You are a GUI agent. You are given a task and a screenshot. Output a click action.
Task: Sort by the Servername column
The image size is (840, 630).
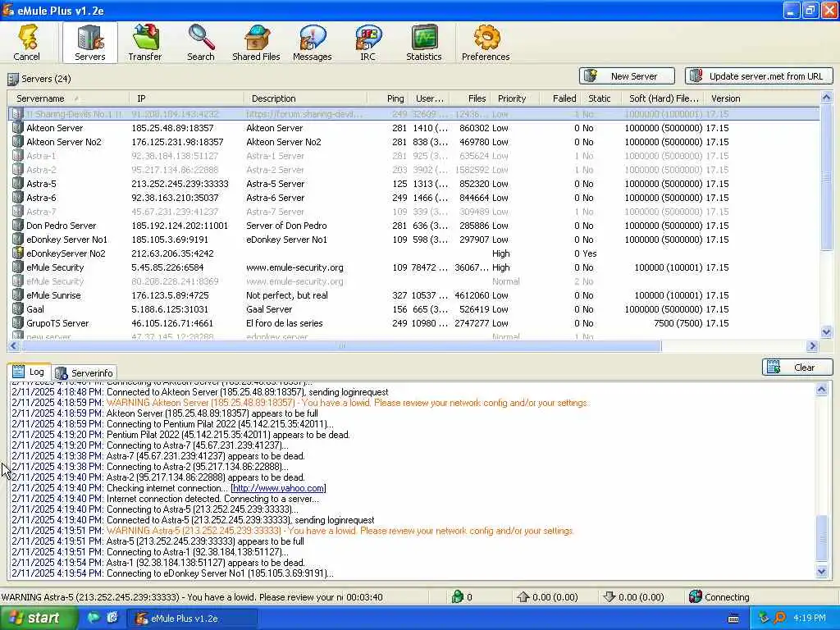point(68,98)
